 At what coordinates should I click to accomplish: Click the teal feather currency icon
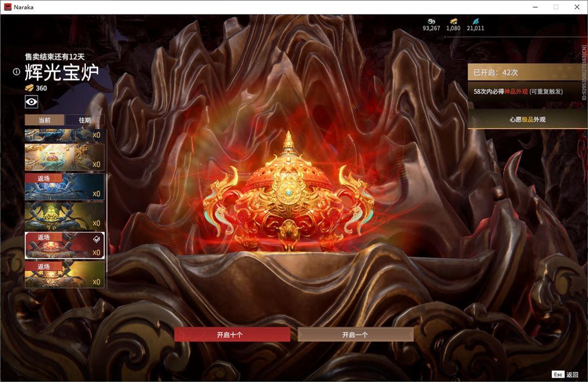point(476,22)
